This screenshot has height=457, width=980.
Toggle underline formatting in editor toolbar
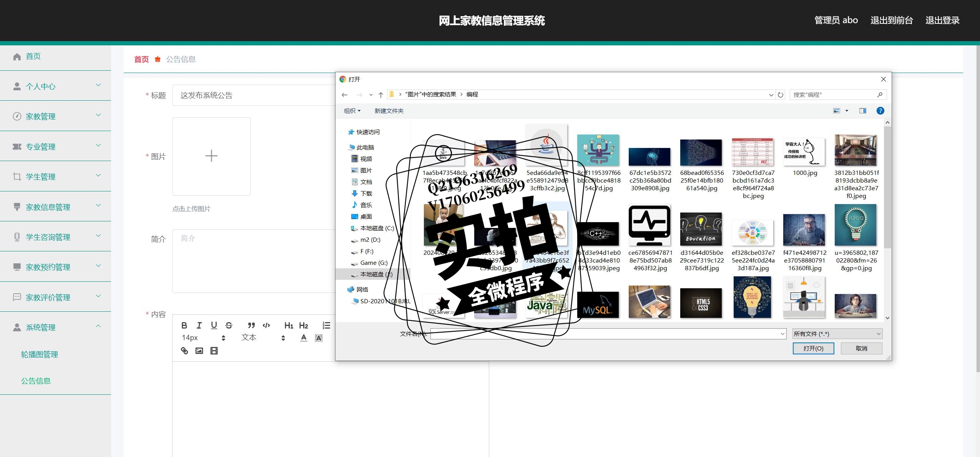tap(214, 326)
